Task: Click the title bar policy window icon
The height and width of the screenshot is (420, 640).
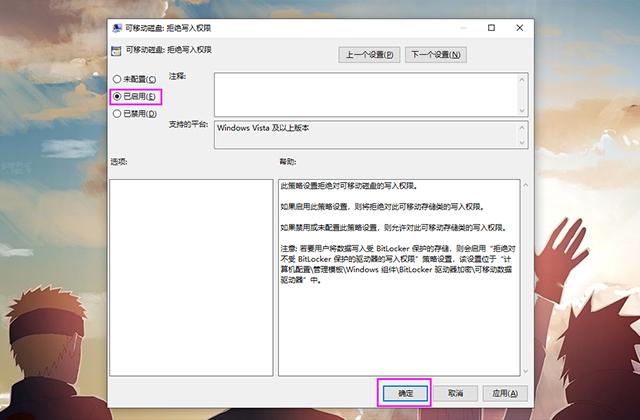Action: click(117, 28)
